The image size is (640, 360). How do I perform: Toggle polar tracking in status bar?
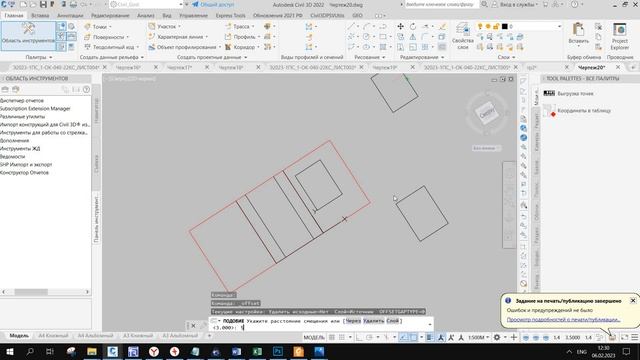point(369,338)
